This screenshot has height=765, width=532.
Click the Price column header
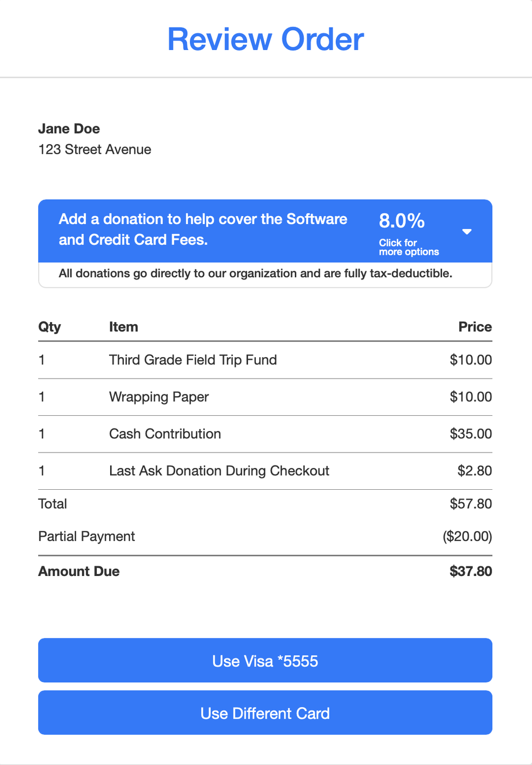coord(475,327)
